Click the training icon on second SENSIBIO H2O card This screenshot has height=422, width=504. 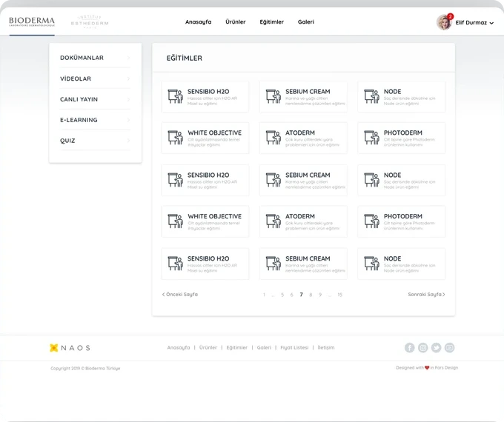[x=175, y=180]
